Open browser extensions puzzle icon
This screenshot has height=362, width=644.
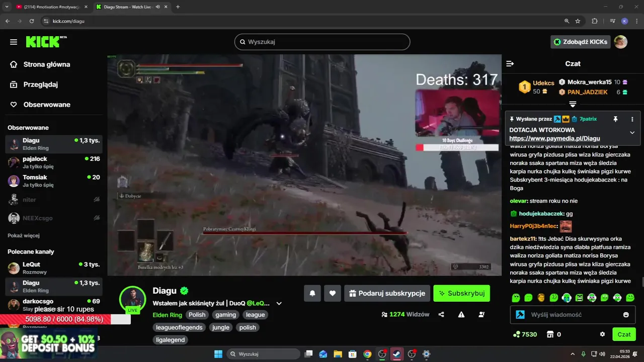coord(595,21)
